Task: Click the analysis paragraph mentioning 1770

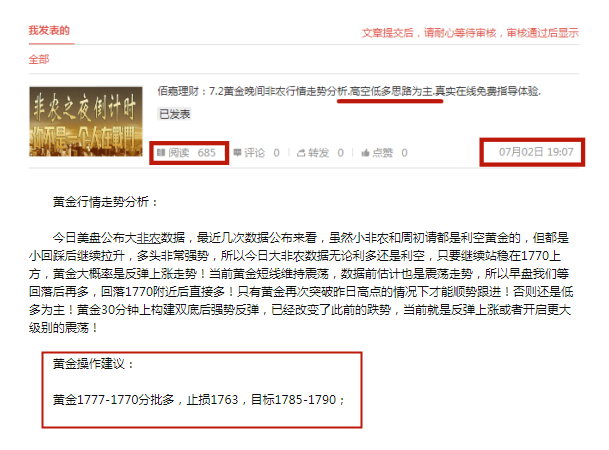Action: [x=301, y=283]
